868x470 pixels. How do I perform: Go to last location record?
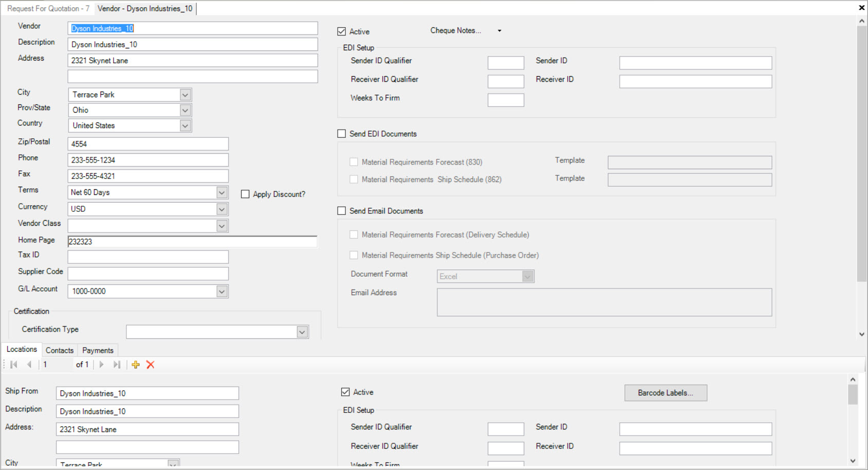point(117,365)
